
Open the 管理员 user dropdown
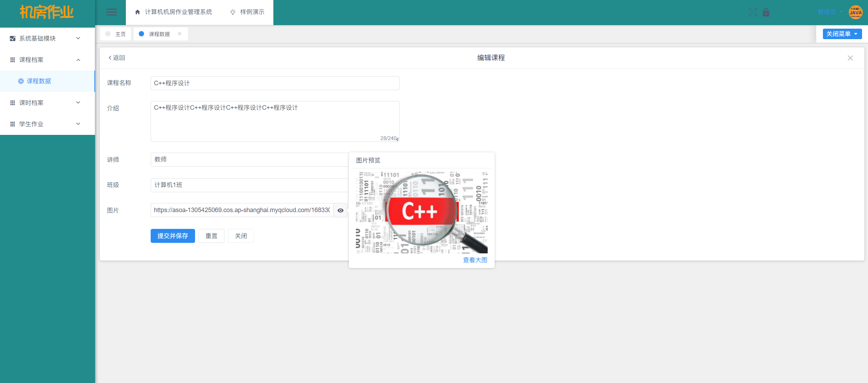pos(830,12)
